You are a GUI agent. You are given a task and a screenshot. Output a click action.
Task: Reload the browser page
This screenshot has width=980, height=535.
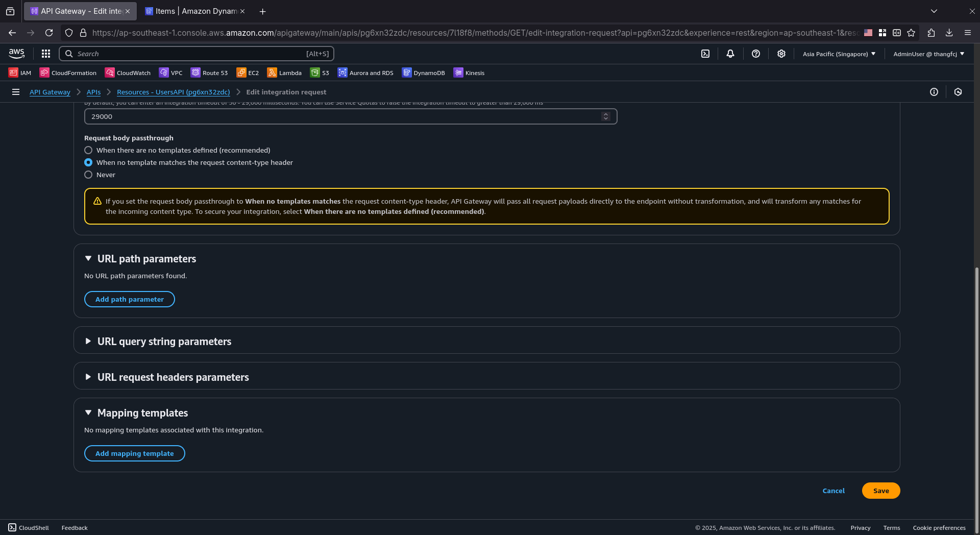[x=49, y=33]
